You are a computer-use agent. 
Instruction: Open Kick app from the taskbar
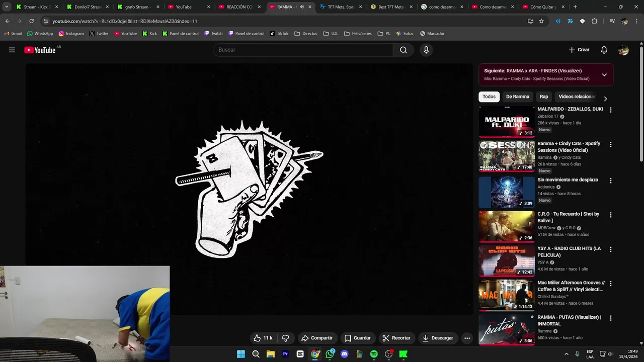[404, 354]
